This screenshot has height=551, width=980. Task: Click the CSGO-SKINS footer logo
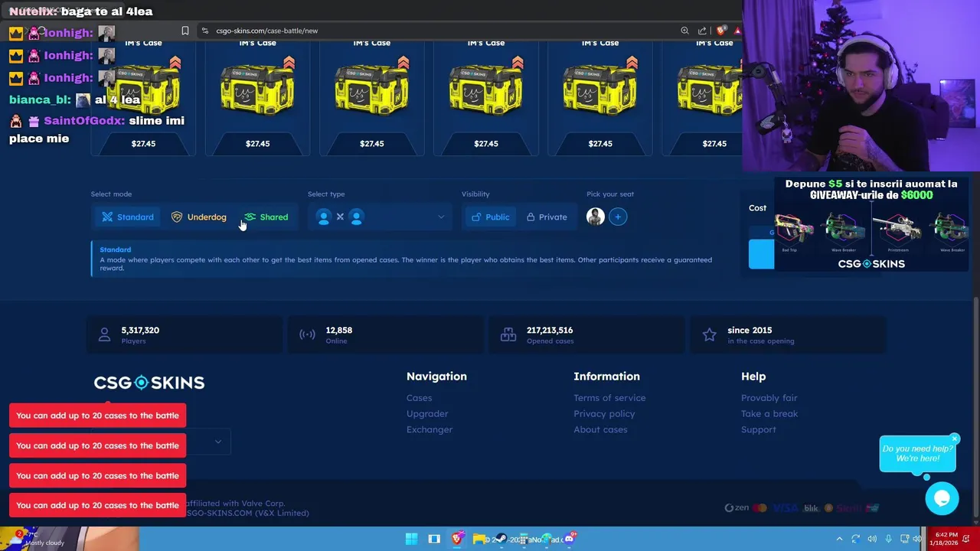(x=149, y=383)
